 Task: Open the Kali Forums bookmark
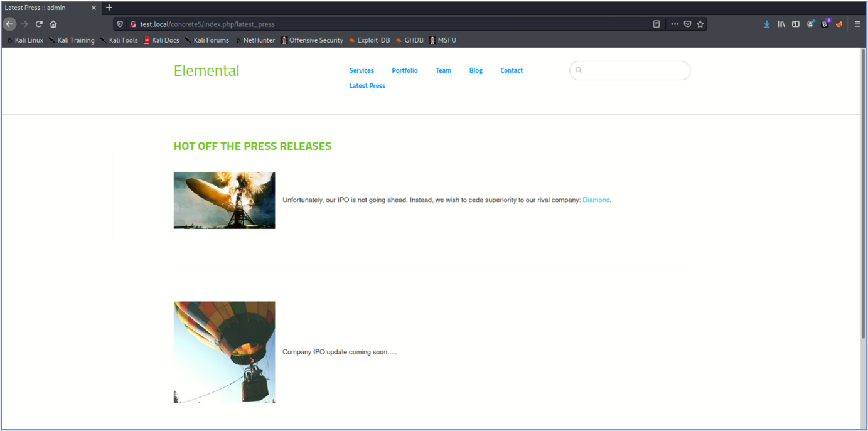tap(207, 40)
